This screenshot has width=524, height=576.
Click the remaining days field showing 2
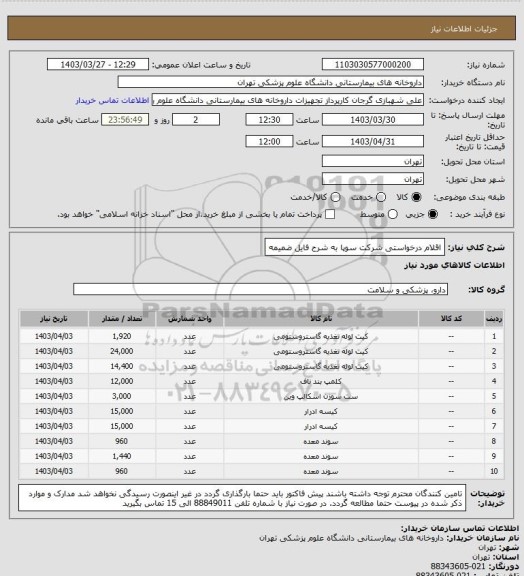(196, 120)
